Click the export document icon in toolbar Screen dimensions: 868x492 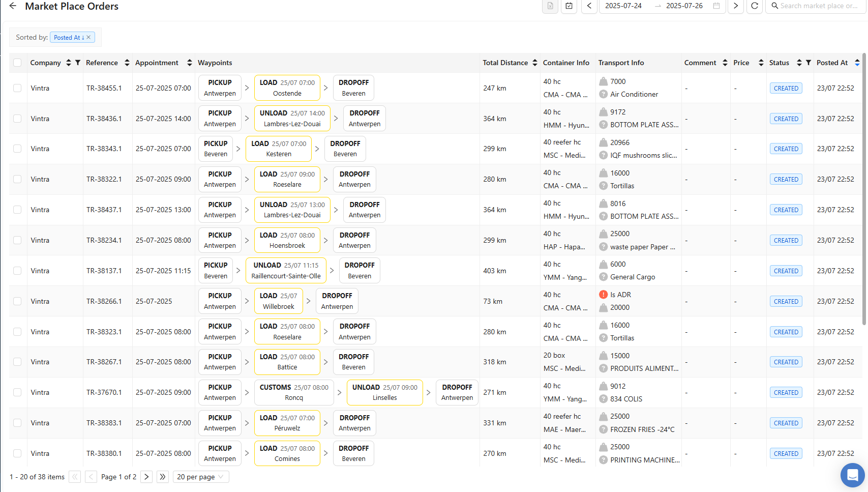[550, 6]
